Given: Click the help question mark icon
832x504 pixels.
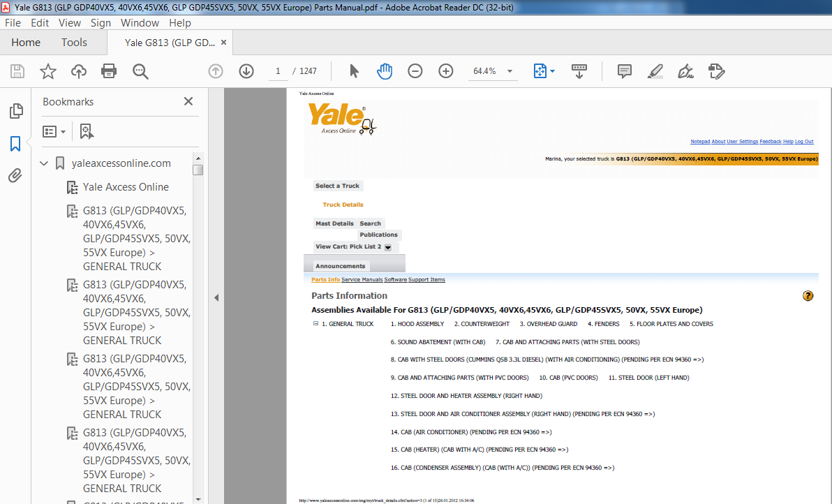Looking at the screenshot, I should click(808, 296).
